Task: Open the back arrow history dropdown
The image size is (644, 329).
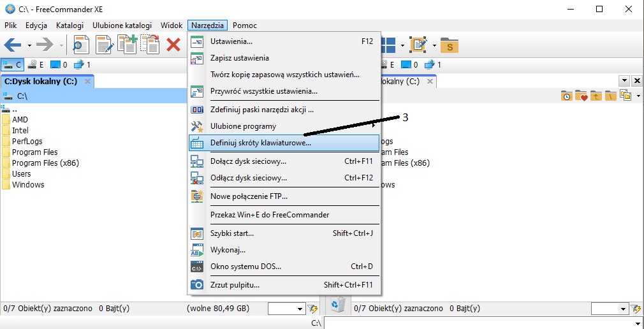Action: (29, 45)
